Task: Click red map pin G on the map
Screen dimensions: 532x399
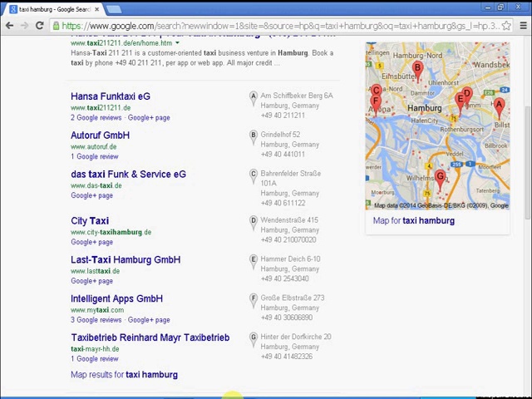Action: 440,177
